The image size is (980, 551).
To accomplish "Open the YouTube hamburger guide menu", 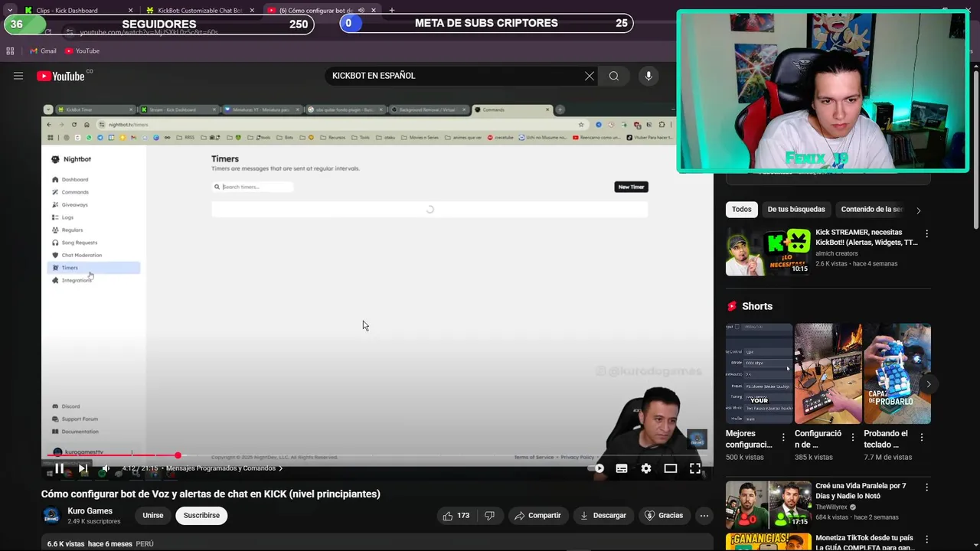I will [x=18, y=76].
